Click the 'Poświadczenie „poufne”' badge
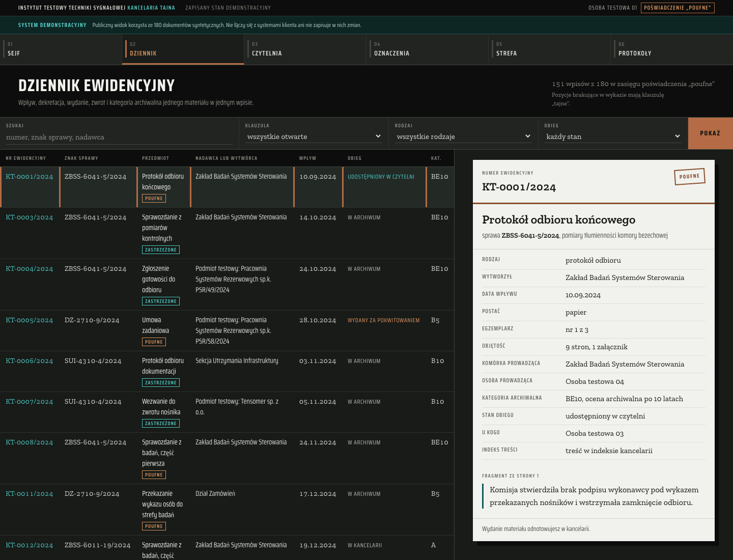Image resolution: width=733 pixels, height=560 pixels. 678,8
